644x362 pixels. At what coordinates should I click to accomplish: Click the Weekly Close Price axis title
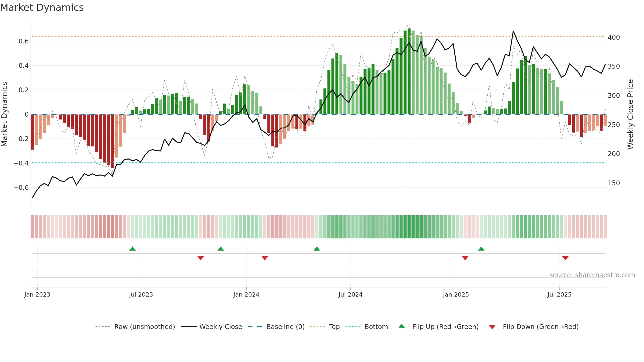tap(630, 114)
